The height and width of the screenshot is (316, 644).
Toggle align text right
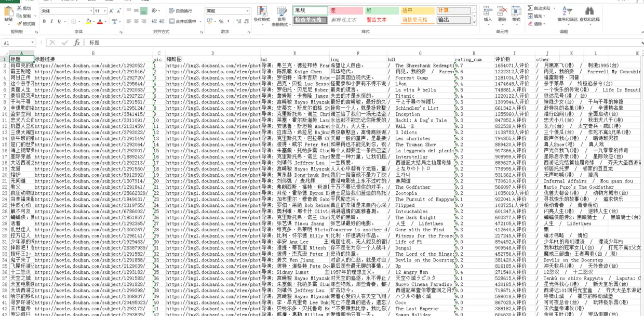click(144, 21)
